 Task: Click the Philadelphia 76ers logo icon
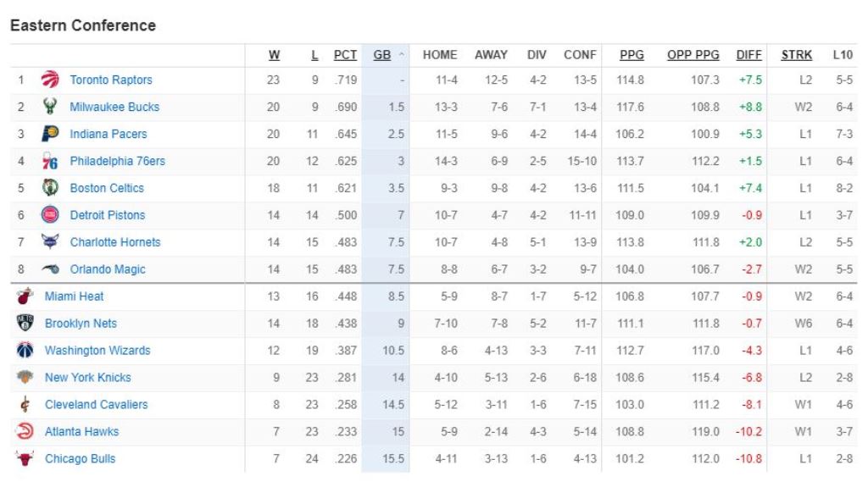pyautogui.click(x=50, y=161)
